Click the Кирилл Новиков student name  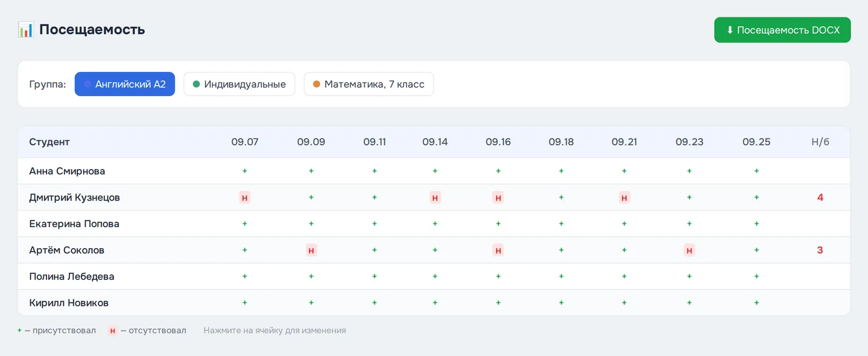(x=69, y=303)
